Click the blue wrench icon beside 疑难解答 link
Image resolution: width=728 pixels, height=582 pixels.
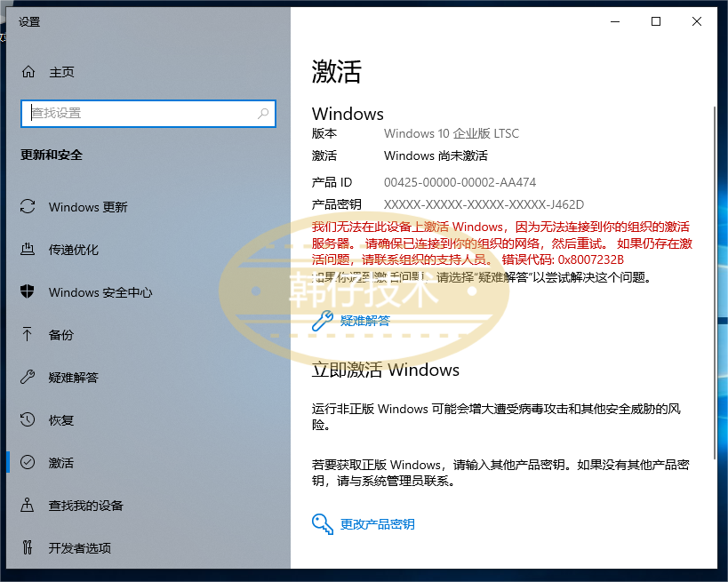pyautogui.click(x=322, y=320)
